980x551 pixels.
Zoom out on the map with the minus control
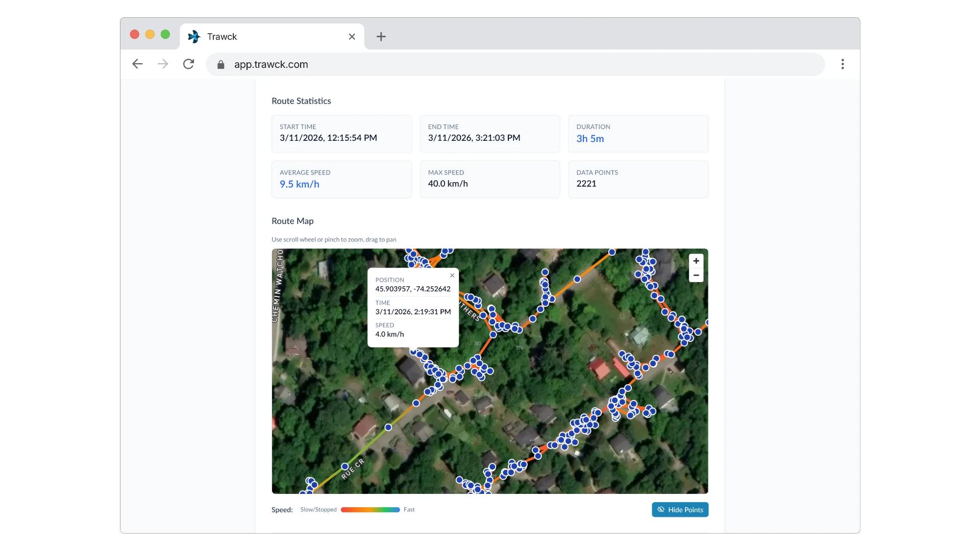point(696,275)
